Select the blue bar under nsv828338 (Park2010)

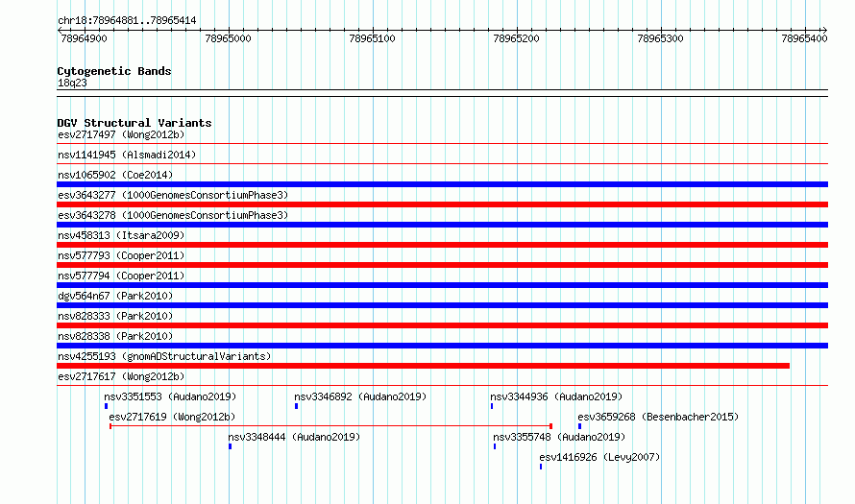point(442,346)
